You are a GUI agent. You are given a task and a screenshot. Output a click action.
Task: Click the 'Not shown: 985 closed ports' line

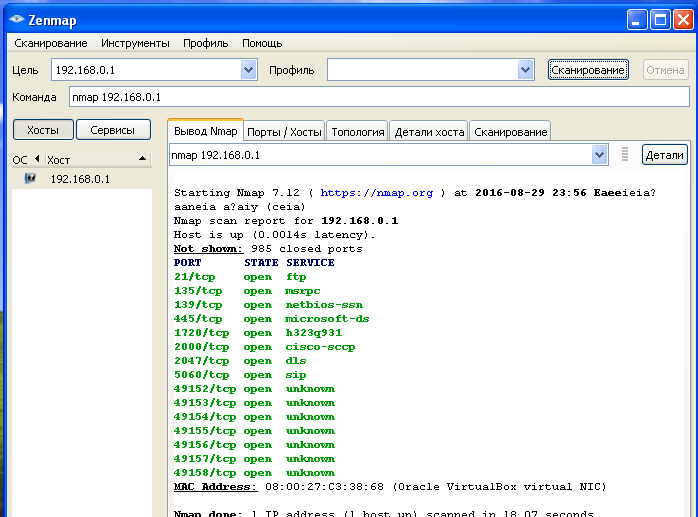coord(268,249)
